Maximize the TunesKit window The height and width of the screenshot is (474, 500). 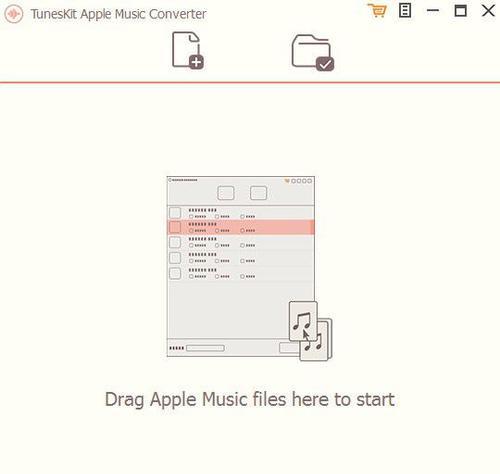point(460,11)
